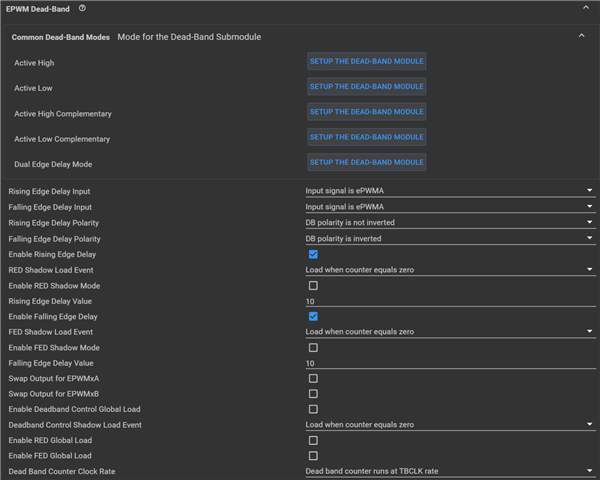Image resolution: width=600 pixels, height=480 pixels.
Task: Open Falling Edge Delay Input dropdown
Action: (x=450, y=207)
